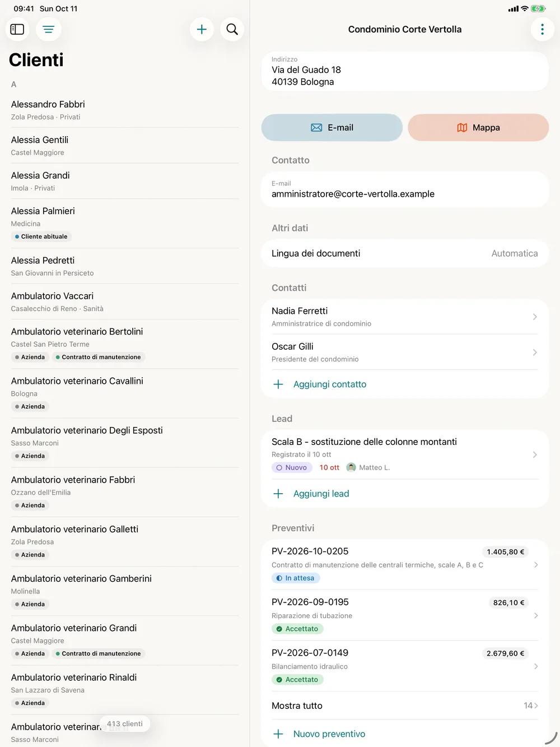This screenshot has height=747, width=560.
Task: Select the Nuovo preventivo link
Action: [x=329, y=734]
